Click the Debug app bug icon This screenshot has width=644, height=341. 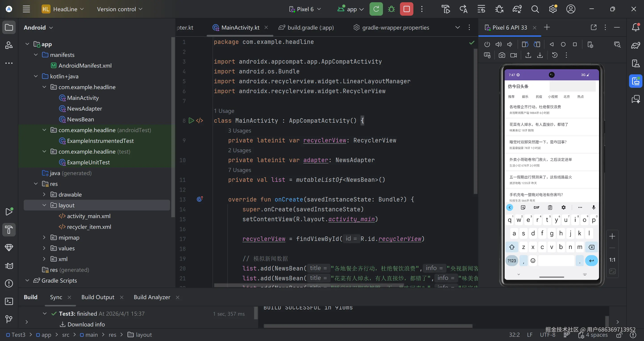click(391, 9)
